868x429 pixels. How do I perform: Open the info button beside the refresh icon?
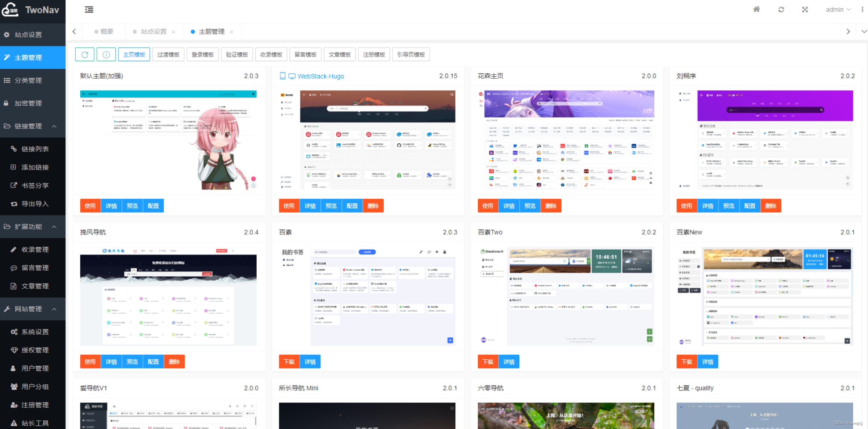pos(106,54)
